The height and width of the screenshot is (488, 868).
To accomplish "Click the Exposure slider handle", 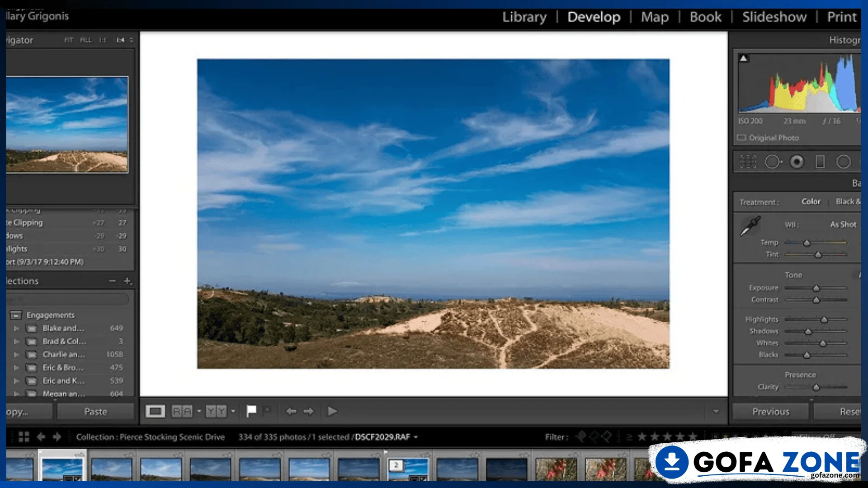I will 816,288.
